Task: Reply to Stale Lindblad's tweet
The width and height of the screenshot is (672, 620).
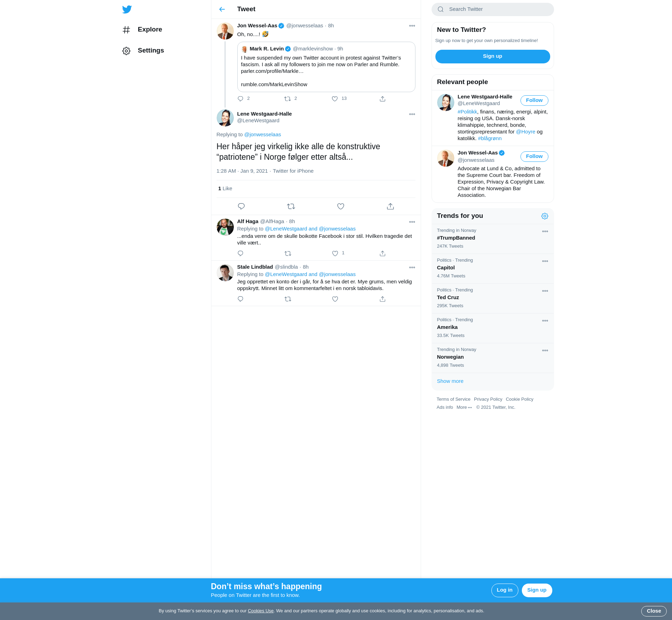Action: click(240, 299)
